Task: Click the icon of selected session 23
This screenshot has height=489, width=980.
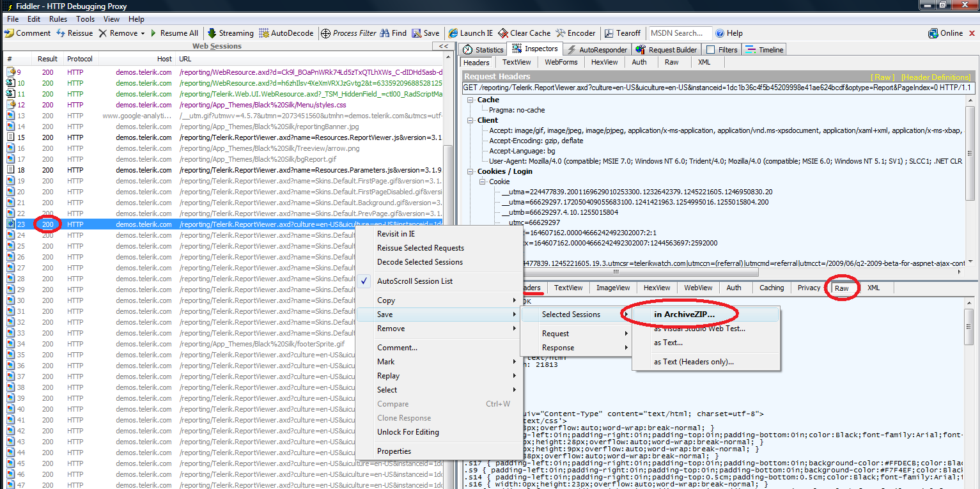Action: [x=11, y=224]
